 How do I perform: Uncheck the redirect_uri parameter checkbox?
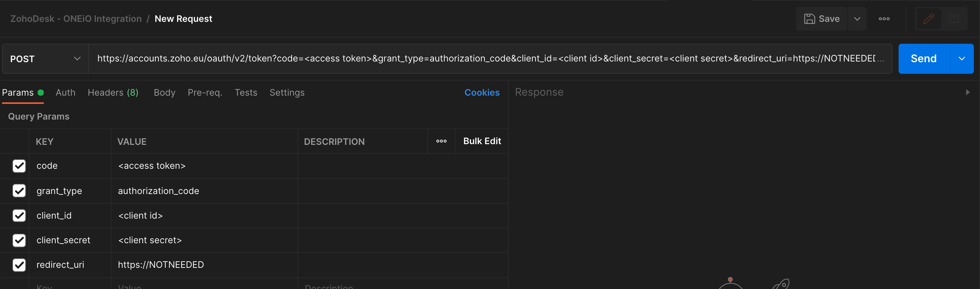[19, 265]
